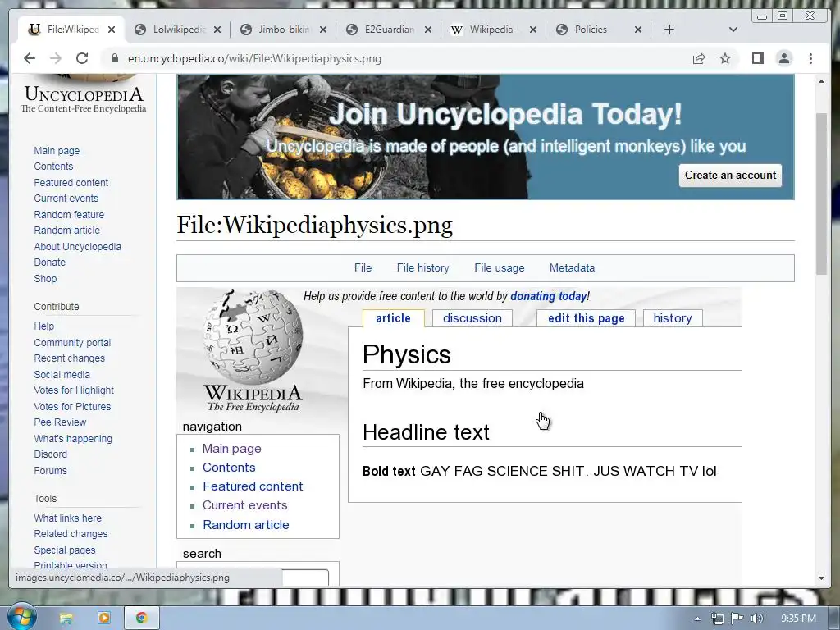
Task: Open the browser side panel icon
Action: 757,58
